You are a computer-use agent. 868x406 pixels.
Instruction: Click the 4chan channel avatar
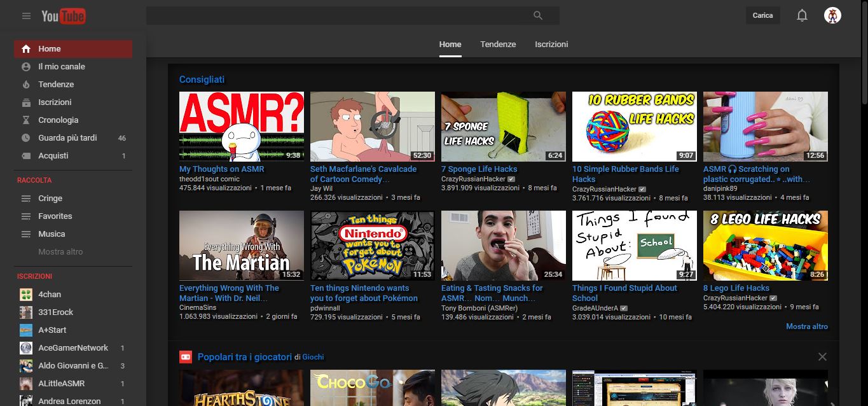pyautogui.click(x=26, y=295)
